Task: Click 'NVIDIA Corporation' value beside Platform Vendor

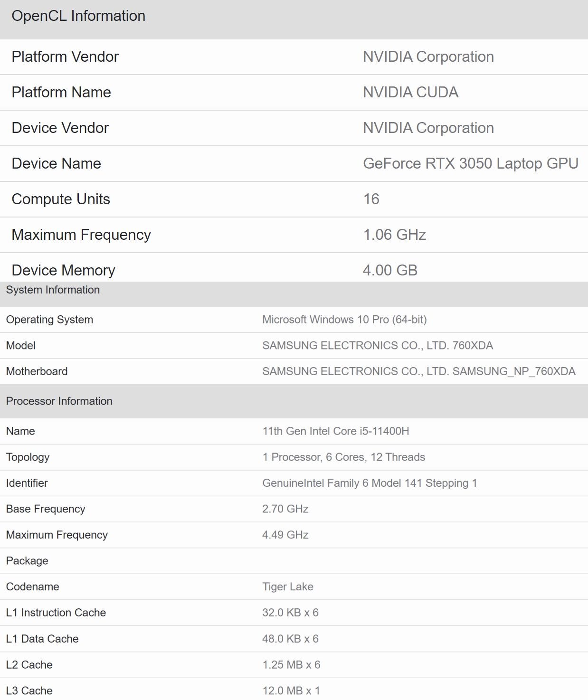Action: [x=428, y=57]
